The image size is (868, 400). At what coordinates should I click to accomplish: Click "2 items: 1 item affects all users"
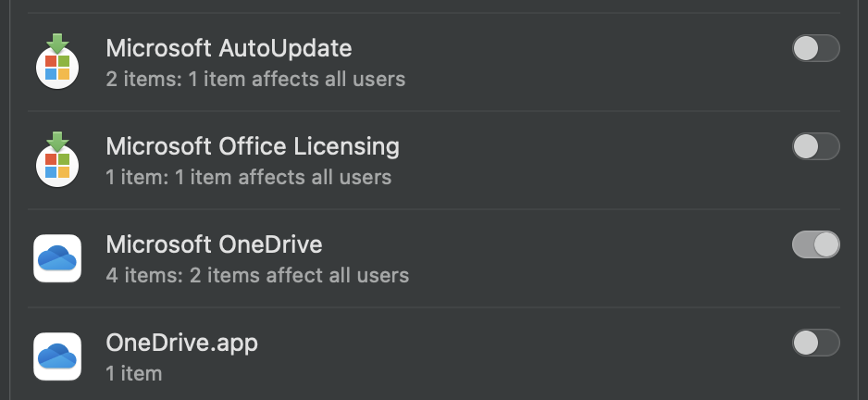pos(255,79)
